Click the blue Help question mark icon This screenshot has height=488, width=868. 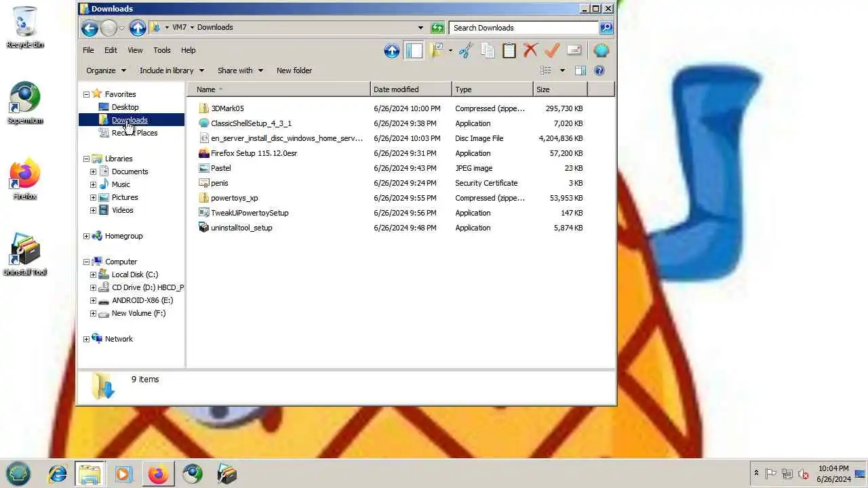tap(599, 70)
